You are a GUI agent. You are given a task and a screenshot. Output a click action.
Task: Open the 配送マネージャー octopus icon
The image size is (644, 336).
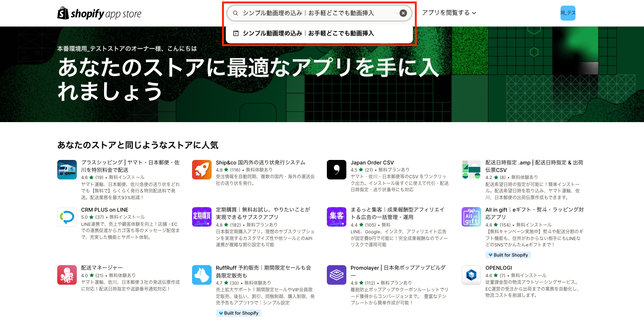tap(67, 275)
